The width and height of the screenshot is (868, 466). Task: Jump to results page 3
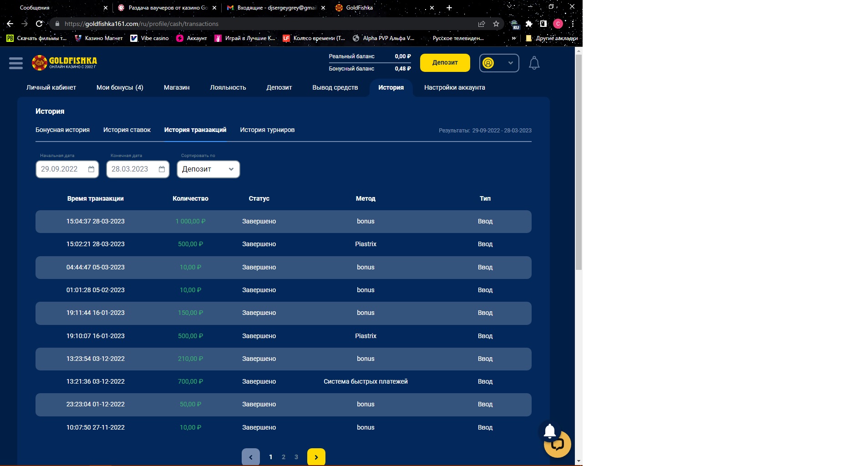[x=296, y=457]
